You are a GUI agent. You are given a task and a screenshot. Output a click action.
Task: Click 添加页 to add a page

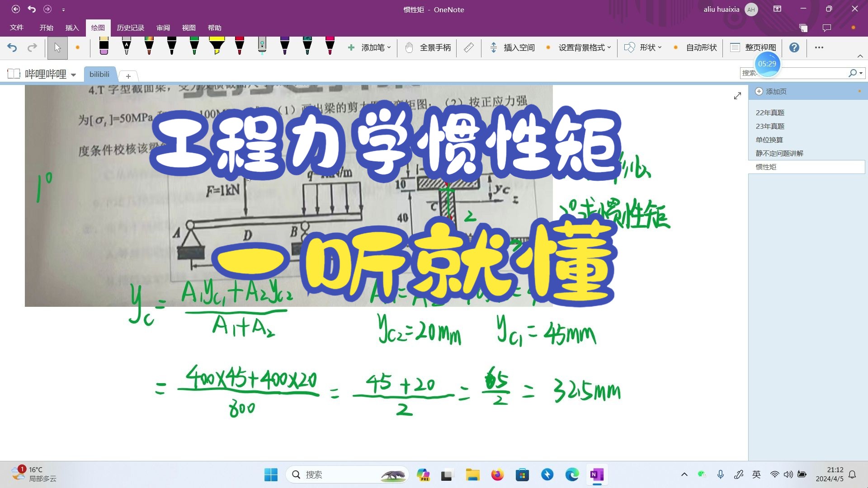click(x=771, y=91)
